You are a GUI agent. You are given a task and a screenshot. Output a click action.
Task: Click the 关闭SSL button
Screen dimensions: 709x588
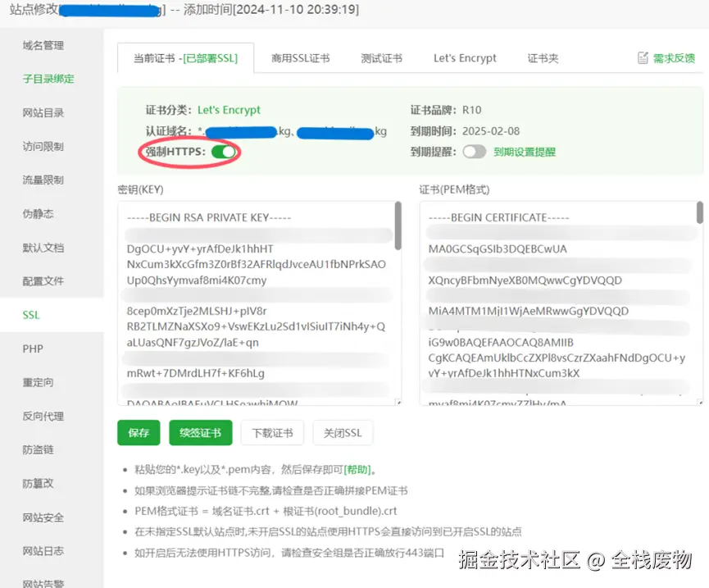(343, 433)
